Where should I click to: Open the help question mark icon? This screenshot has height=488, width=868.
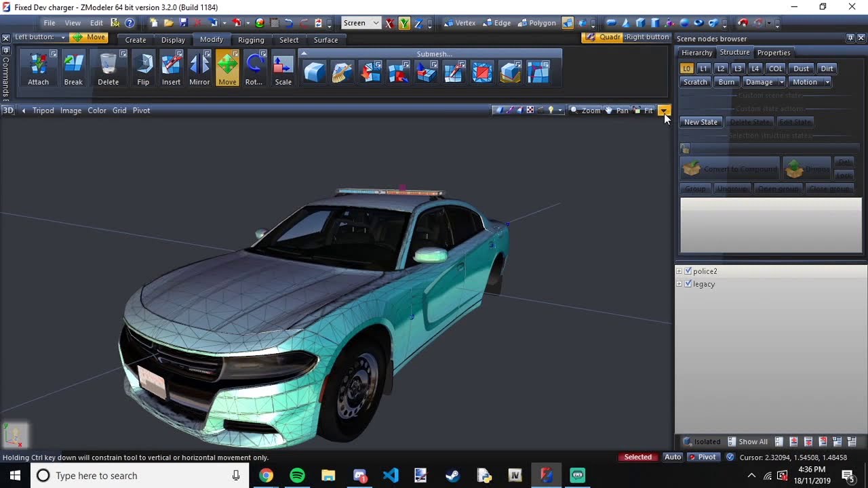(130, 23)
